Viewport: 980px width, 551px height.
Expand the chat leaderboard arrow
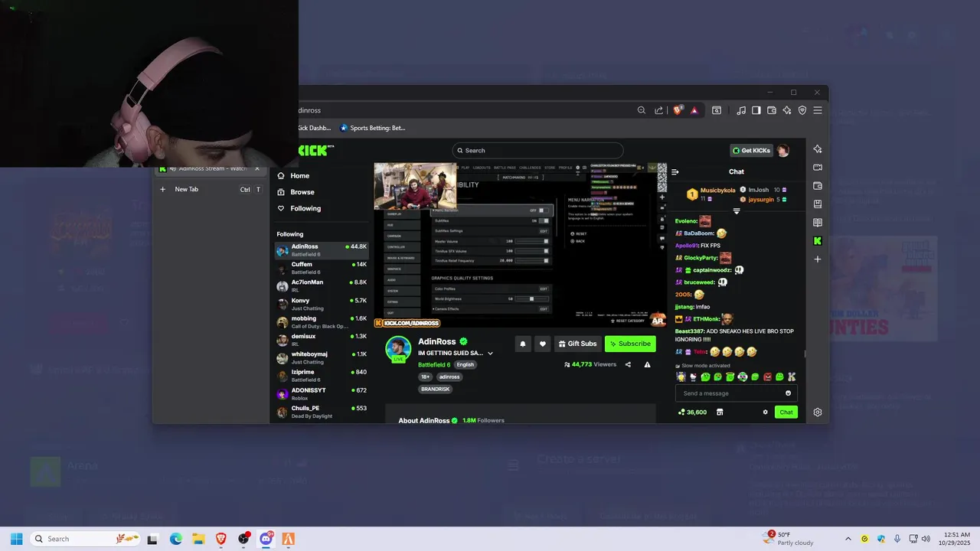(737, 211)
